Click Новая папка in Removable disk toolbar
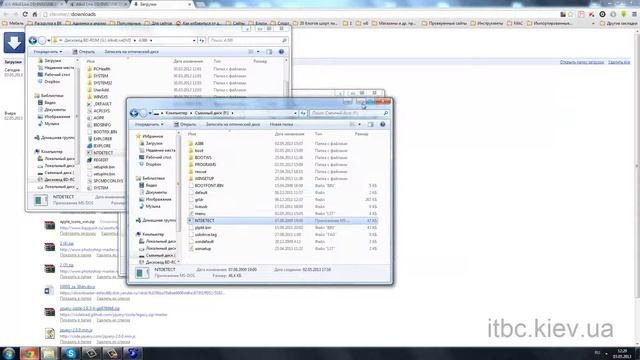 pyautogui.click(x=281, y=124)
